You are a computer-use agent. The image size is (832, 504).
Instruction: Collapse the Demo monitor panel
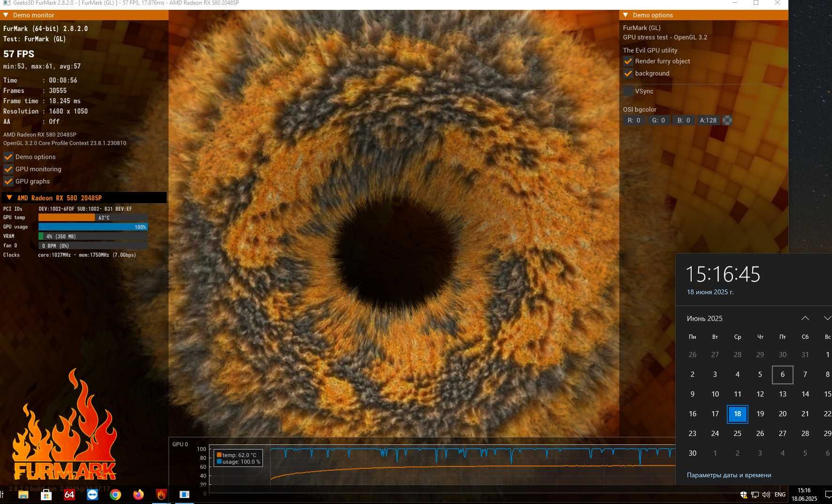point(6,15)
